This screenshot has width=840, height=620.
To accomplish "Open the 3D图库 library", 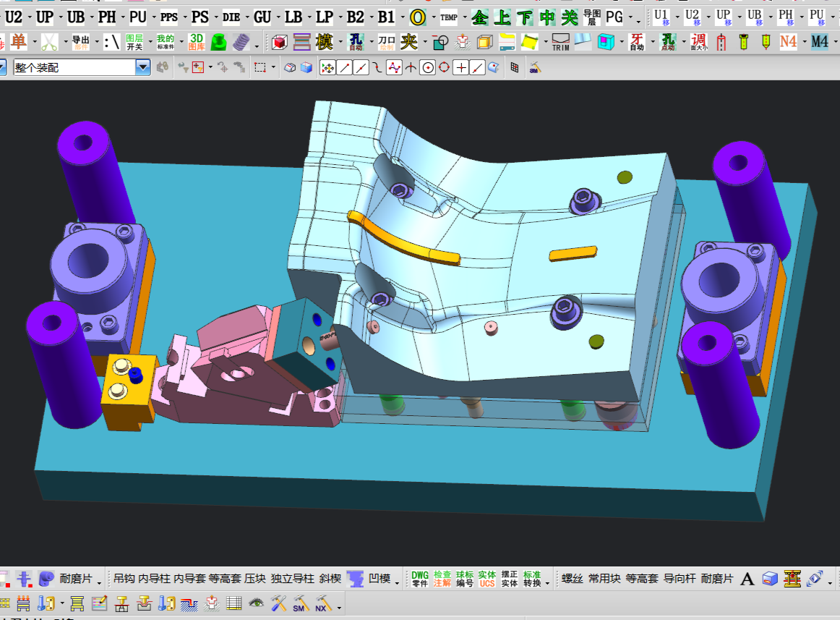I will tap(197, 41).
